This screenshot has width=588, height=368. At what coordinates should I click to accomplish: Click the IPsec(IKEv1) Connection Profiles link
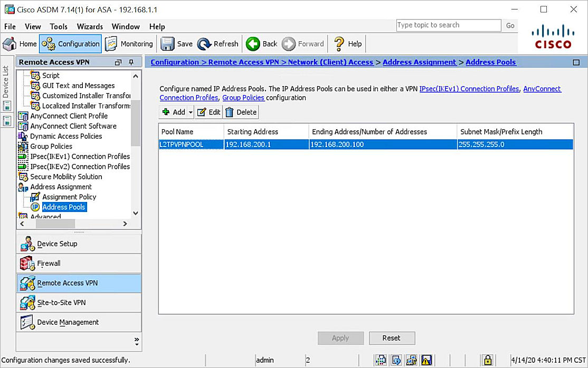469,89
